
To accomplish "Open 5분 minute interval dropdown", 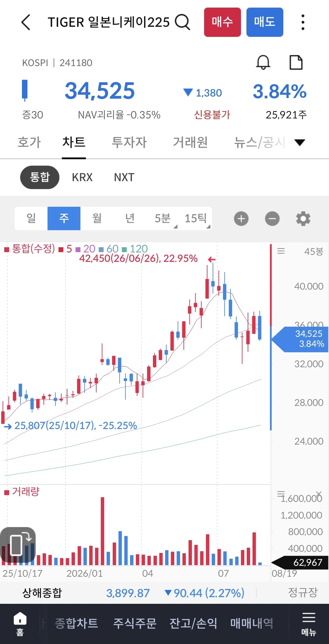I will pyautogui.click(x=163, y=218).
